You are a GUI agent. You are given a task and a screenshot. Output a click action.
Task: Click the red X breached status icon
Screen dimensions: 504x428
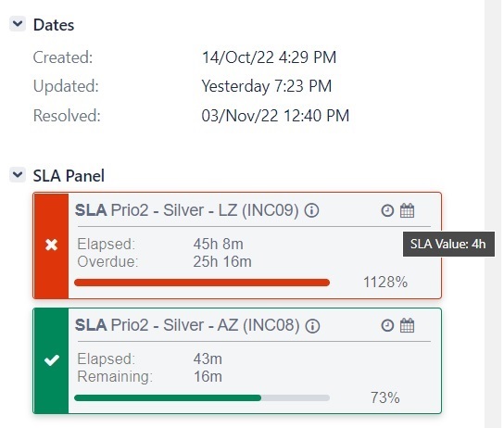pyautogui.click(x=52, y=245)
